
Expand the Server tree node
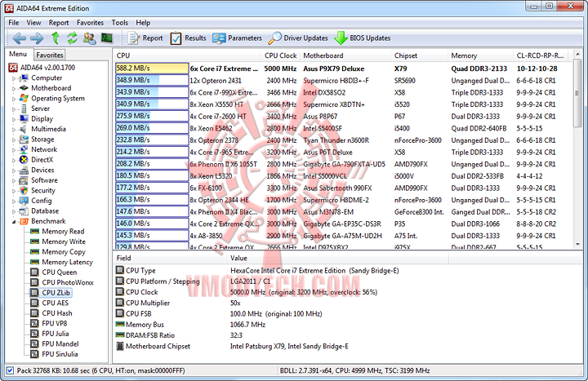[14, 109]
